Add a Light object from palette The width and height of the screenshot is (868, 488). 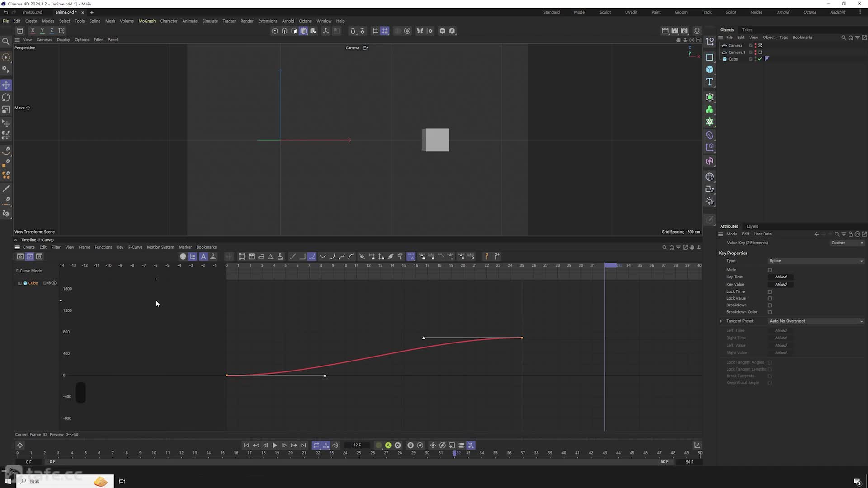point(710,202)
